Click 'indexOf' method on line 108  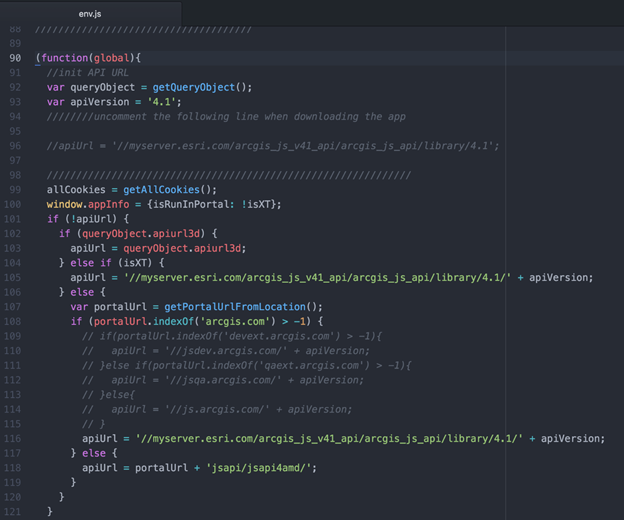(x=173, y=321)
